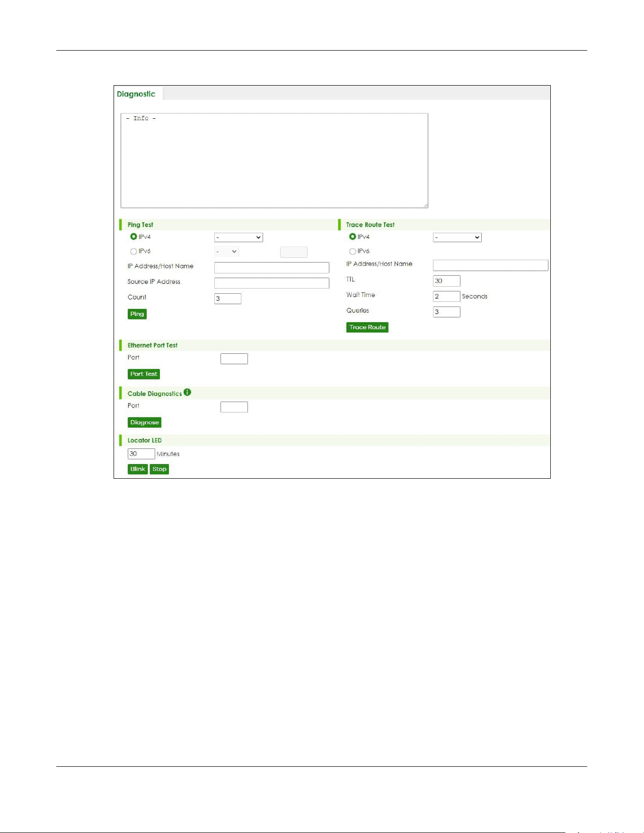This screenshot has width=644, height=833.
Task: Focus the TTL input field
Action: coord(446,281)
